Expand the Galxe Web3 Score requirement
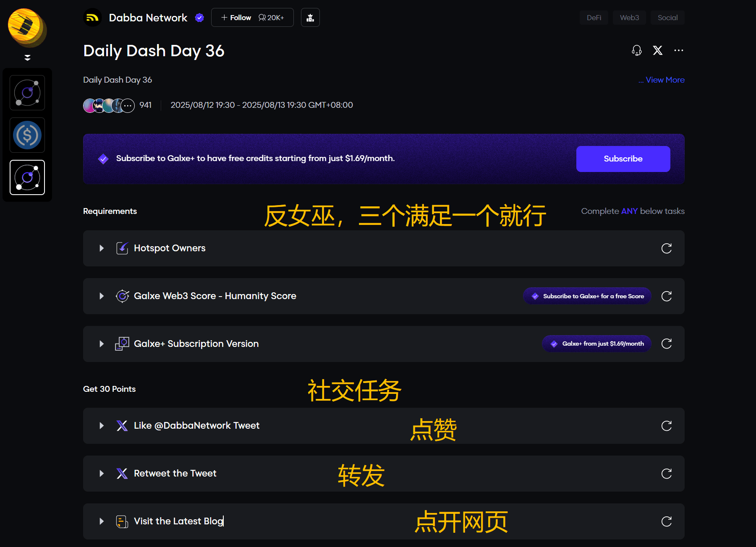Screen dimensions: 756x547 (x=102, y=296)
